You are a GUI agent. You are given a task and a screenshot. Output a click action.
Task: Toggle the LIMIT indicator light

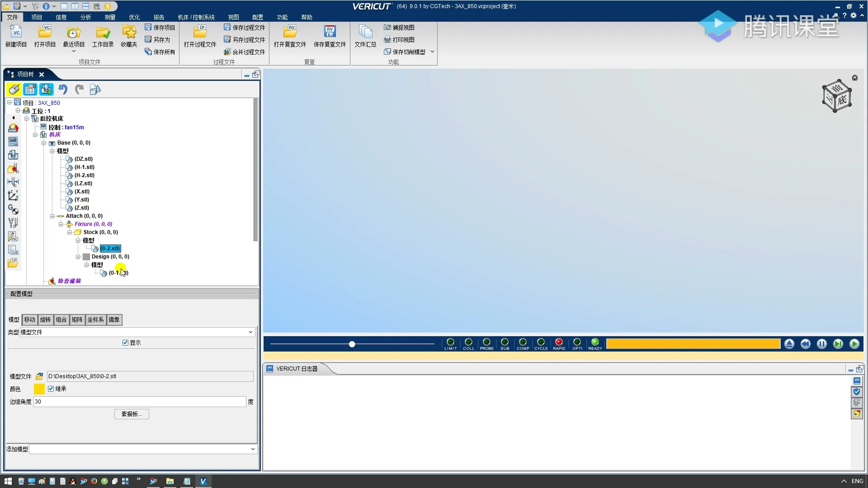(450, 343)
